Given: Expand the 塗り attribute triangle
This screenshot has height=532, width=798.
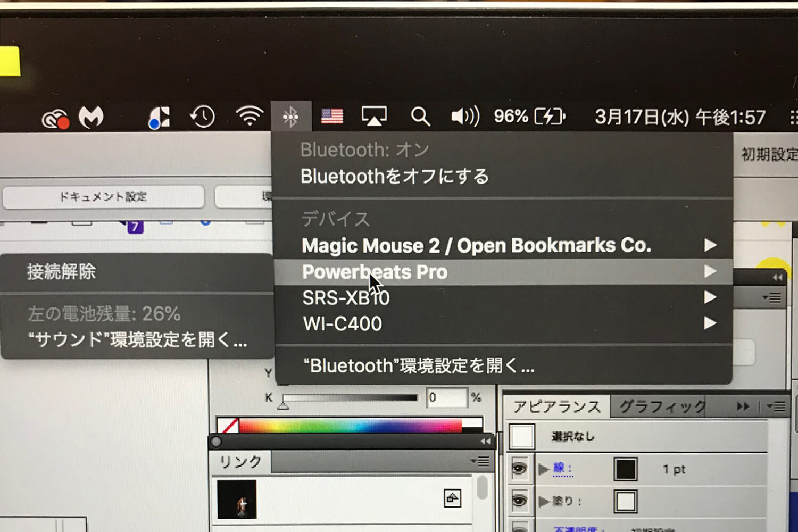Looking at the screenshot, I should (x=543, y=501).
